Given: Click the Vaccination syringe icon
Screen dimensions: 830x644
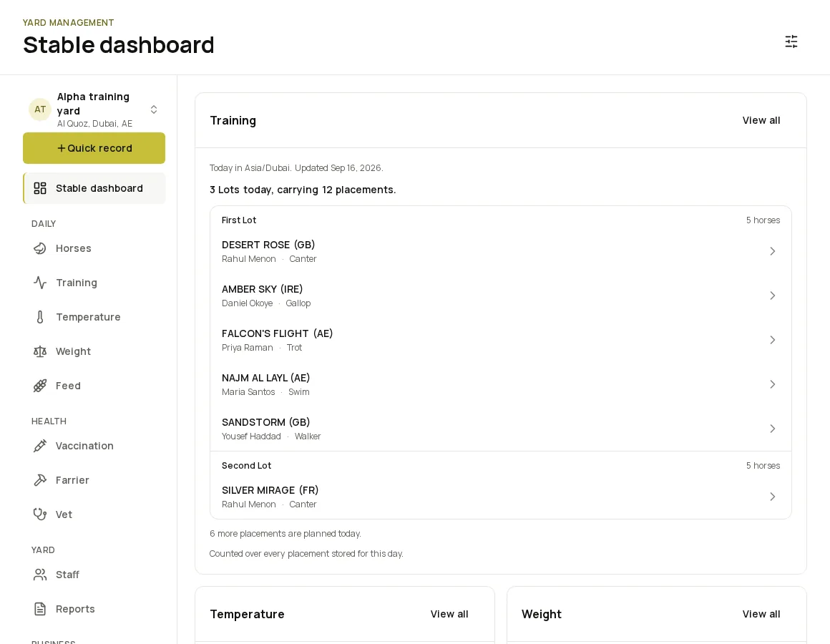Looking at the screenshot, I should tap(40, 446).
